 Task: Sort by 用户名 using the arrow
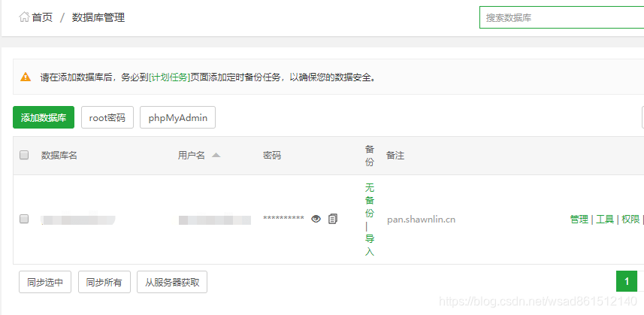[216, 155]
